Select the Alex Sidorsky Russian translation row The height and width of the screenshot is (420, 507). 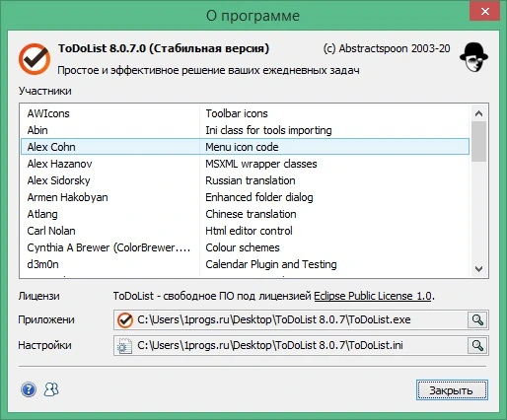(x=245, y=180)
